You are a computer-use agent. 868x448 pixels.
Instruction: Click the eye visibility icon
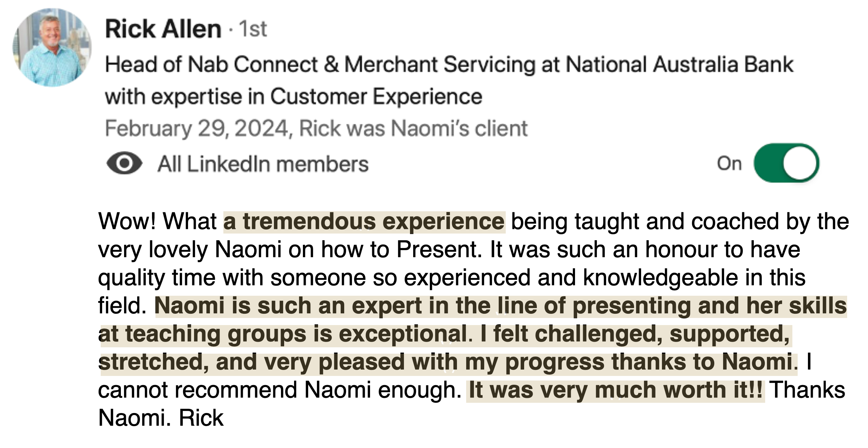pos(124,163)
